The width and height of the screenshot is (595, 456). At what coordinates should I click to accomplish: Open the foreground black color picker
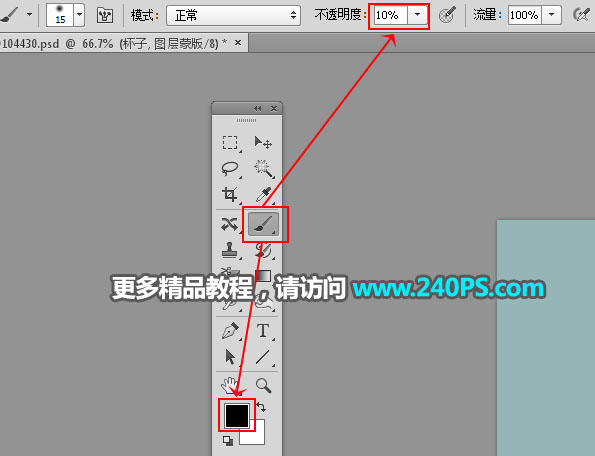(x=237, y=415)
